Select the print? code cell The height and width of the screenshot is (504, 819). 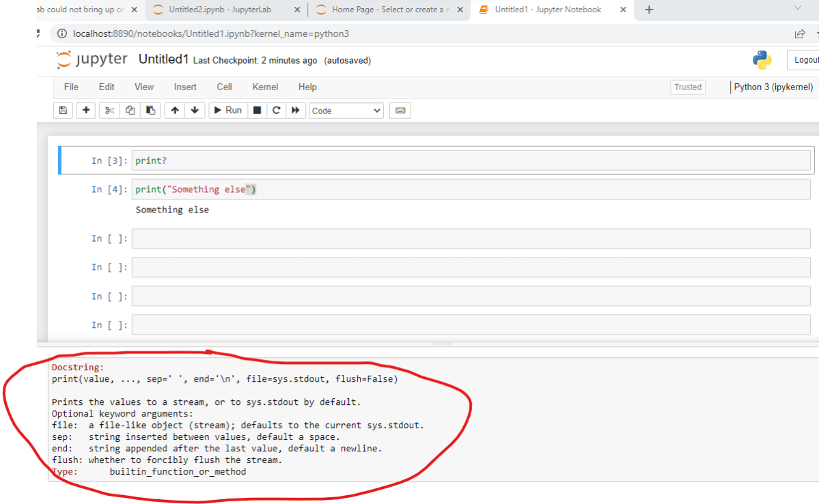point(471,160)
